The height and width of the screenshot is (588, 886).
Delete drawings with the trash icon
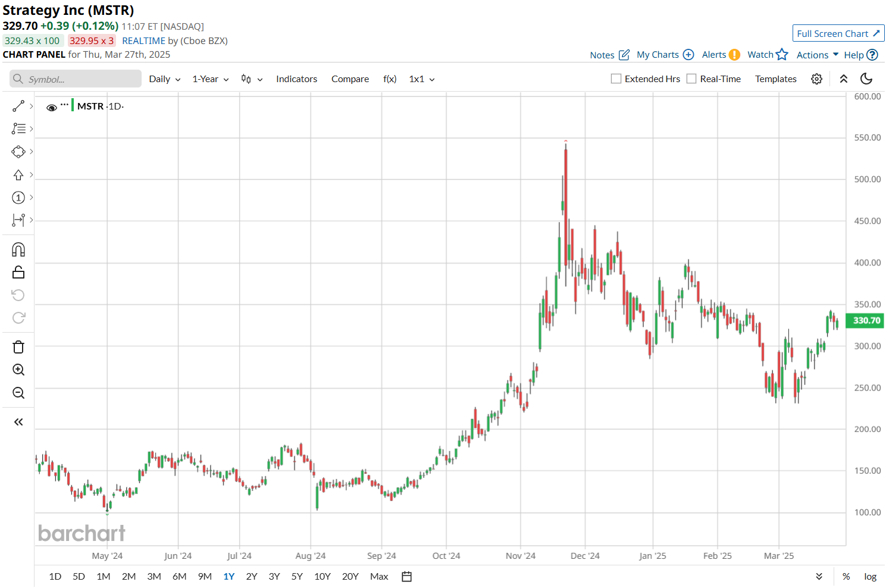pyautogui.click(x=18, y=347)
